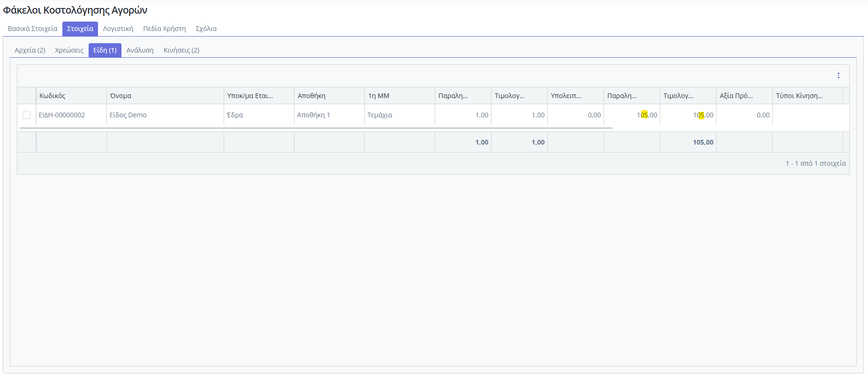Tick the checkbox for row ΕΙΔΗ-00000002

pos(27,115)
